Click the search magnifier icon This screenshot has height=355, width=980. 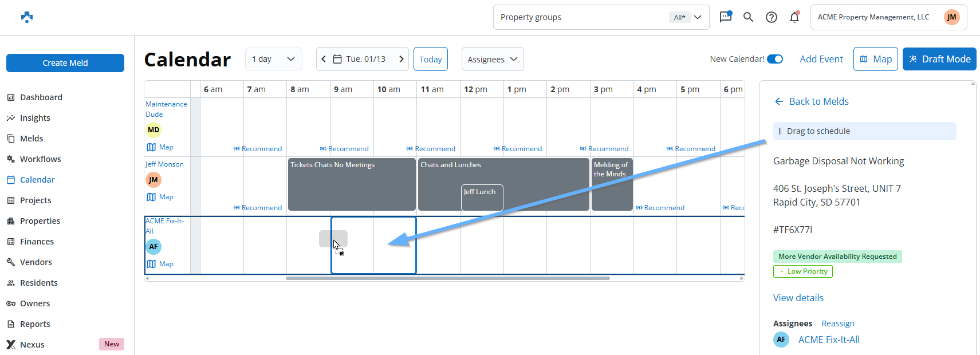tap(748, 17)
